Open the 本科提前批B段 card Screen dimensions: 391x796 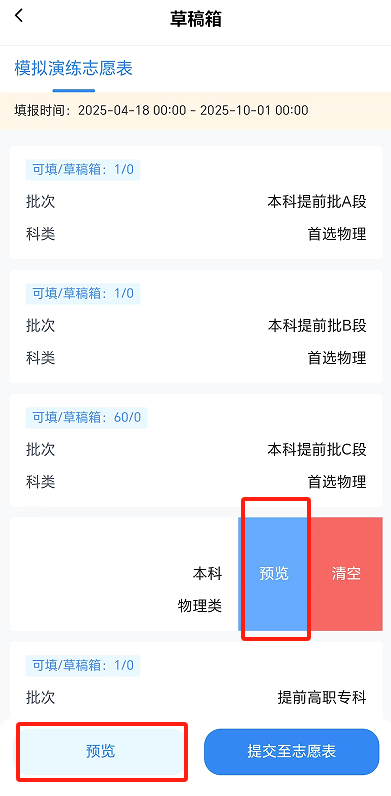tap(196, 326)
